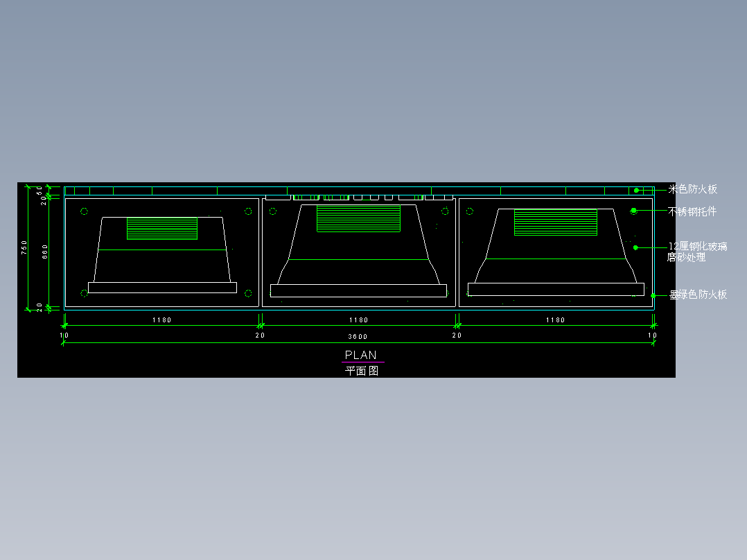Select the 3600 overall width dimension
The height and width of the screenshot is (560, 747).
pos(358,336)
